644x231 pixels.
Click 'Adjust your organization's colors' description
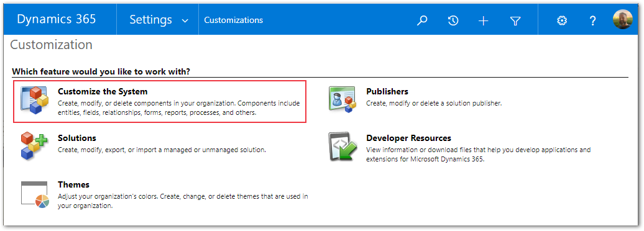click(x=183, y=201)
